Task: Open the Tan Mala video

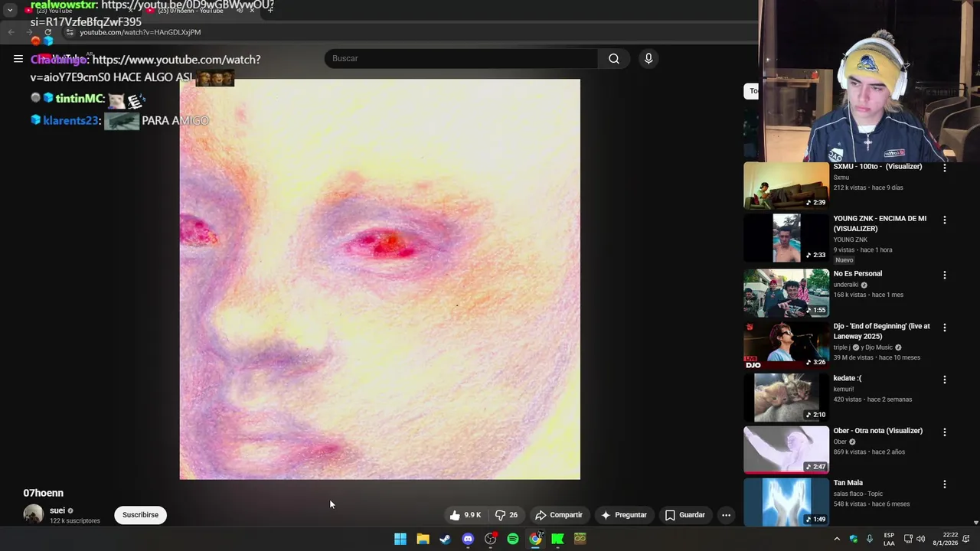Action: 786,502
